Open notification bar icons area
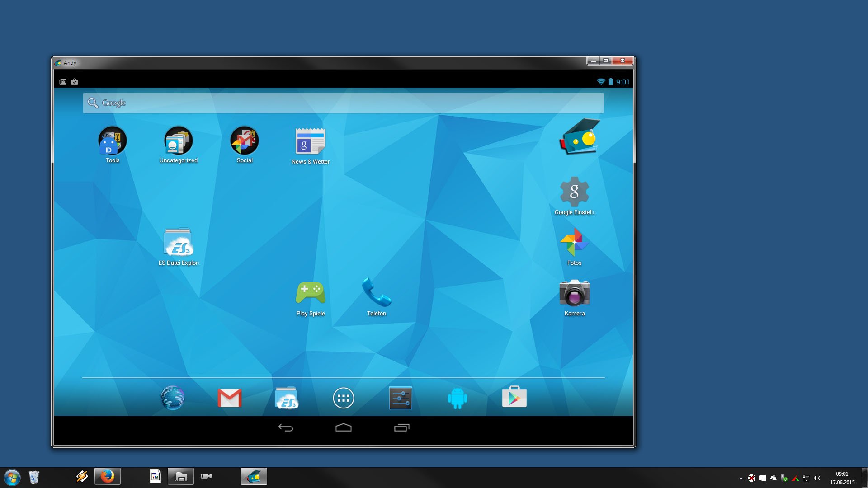 (69, 82)
